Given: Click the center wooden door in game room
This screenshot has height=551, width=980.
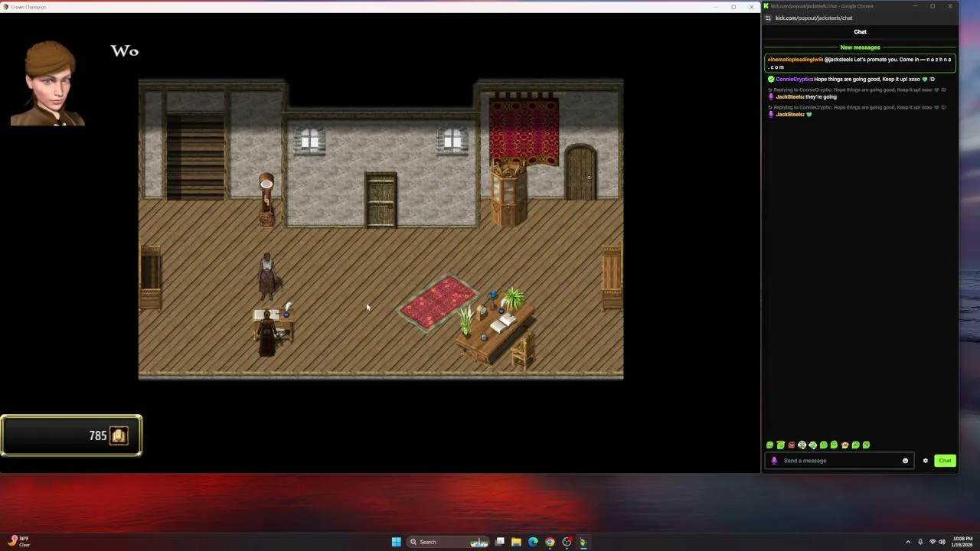Looking at the screenshot, I should click(x=381, y=201).
